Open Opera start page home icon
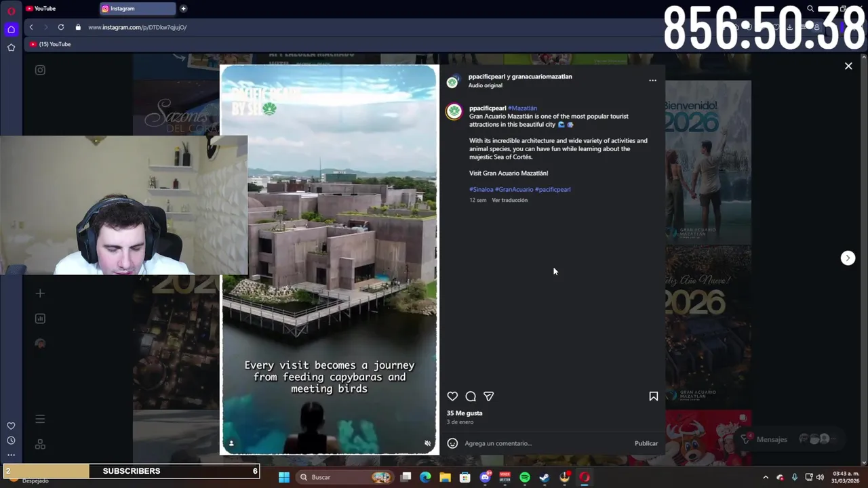The image size is (868, 488). (11, 29)
